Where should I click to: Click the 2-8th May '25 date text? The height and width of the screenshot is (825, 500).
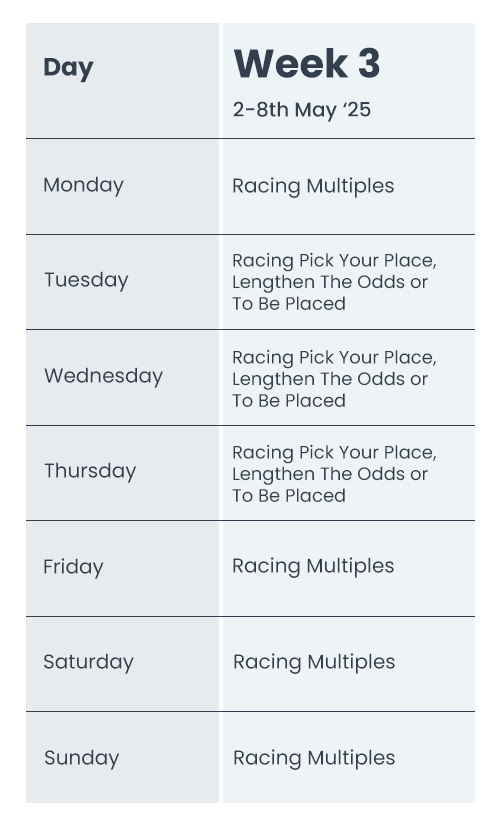pyautogui.click(x=302, y=110)
